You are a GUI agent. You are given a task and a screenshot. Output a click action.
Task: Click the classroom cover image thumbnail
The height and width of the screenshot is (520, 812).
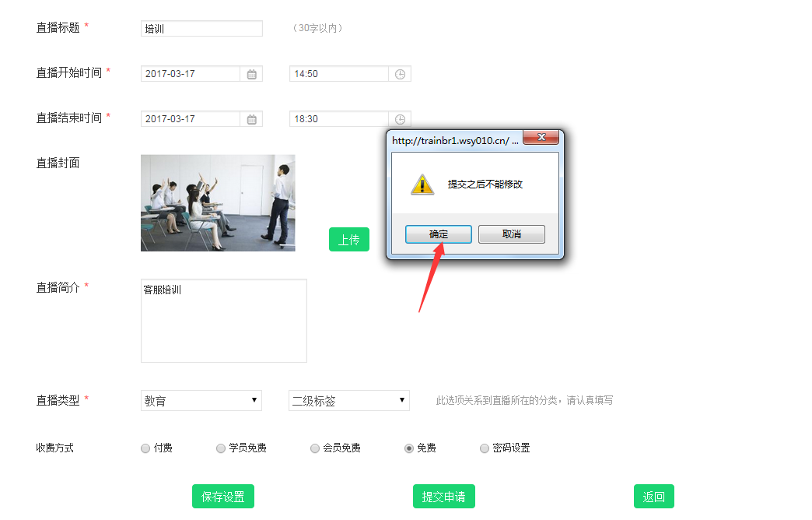pyautogui.click(x=218, y=203)
